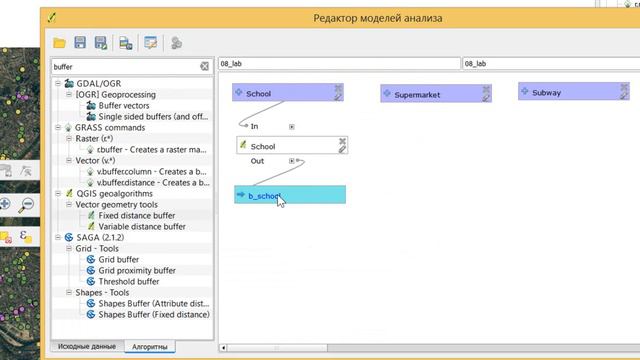Screen dimensions: 640x360
Task: Delete the School input parameter
Action: (338, 88)
